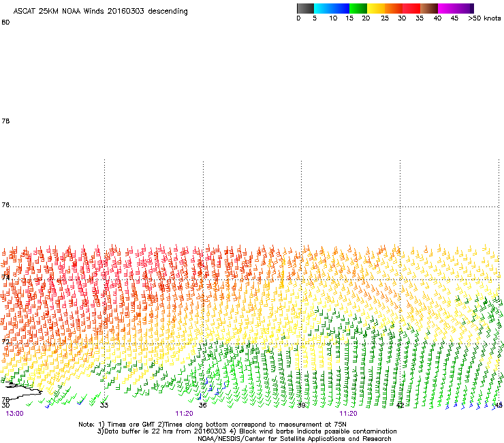Pick the red 30-35 knots color band
Viewport: 504px width, 443px height.
point(411,8)
